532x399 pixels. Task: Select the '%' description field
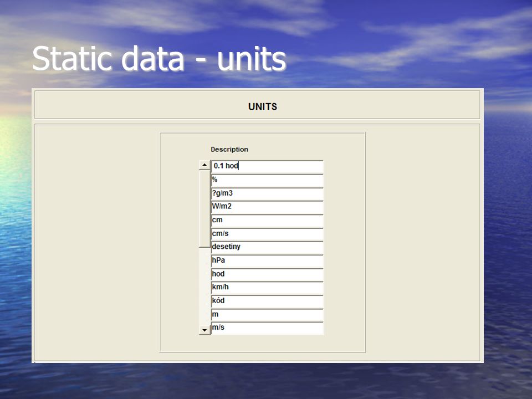[x=267, y=181]
